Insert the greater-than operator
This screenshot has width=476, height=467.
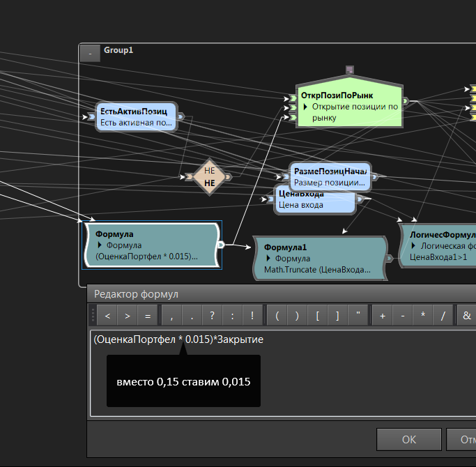click(128, 316)
